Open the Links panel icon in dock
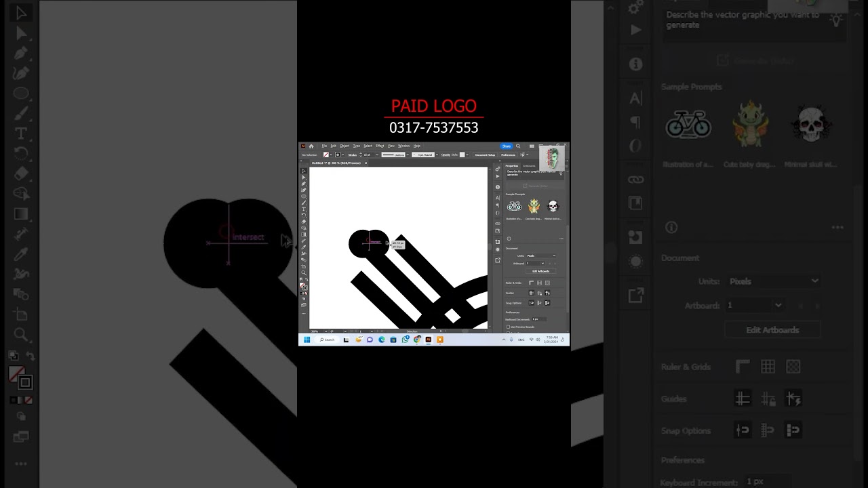The width and height of the screenshot is (868, 488). pyautogui.click(x=498, y=224)
